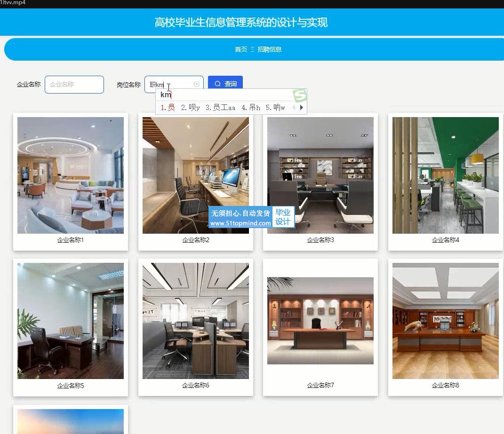Show next IME candidate page arrow
Image resolution: width=504 pixels, height=434 pixels.
pyautogui.click(x=302, y=108)
